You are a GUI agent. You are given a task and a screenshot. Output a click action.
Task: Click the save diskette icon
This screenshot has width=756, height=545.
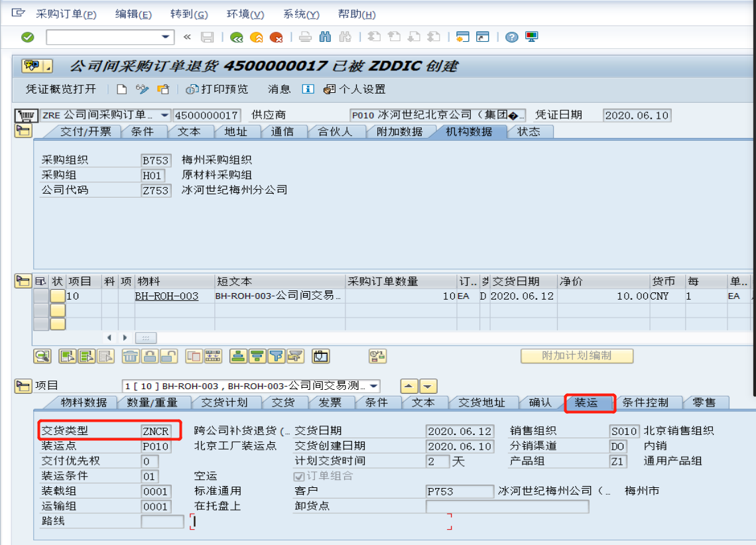(x=208, y=37)
